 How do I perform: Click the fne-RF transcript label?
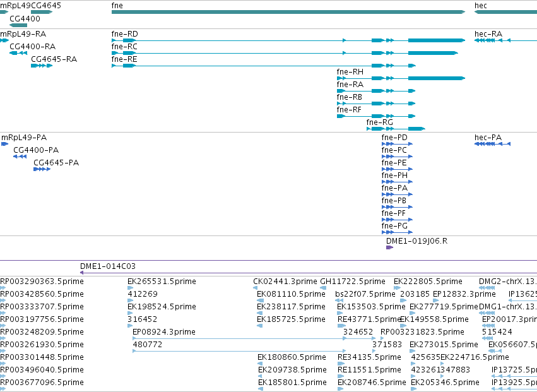click(349, 110)
